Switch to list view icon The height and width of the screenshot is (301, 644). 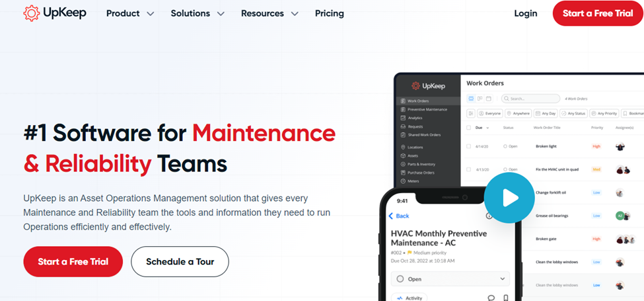click(471, 99)
